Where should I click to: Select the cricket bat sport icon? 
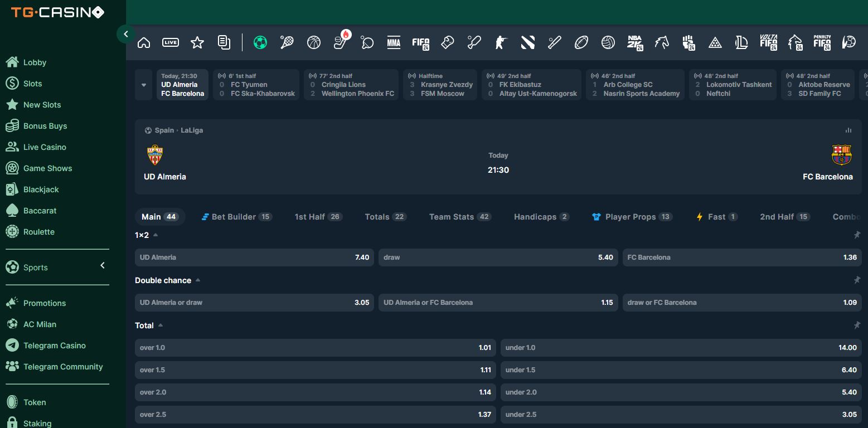click(x=474, y=42)
